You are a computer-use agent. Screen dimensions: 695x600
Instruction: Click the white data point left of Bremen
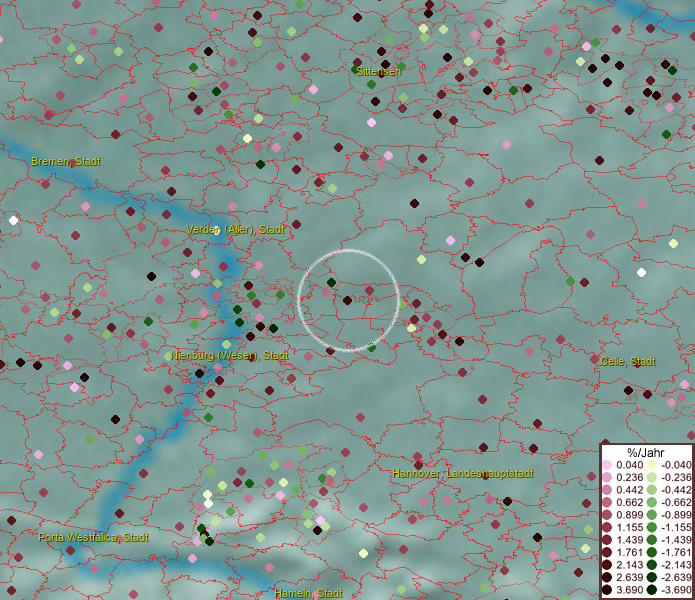coord(13,220)
